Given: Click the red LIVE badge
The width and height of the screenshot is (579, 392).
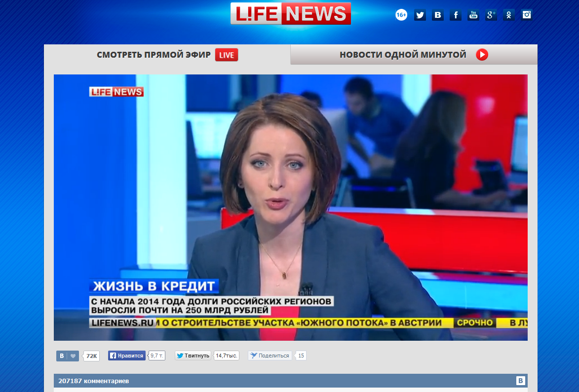Looking at the screenshot, I should coord(227,55).
